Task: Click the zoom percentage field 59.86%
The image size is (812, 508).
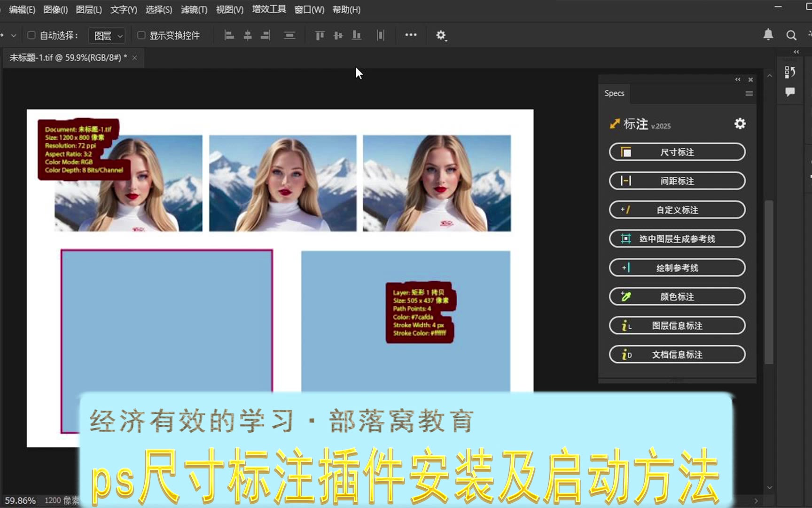Action: pos(20,500)
